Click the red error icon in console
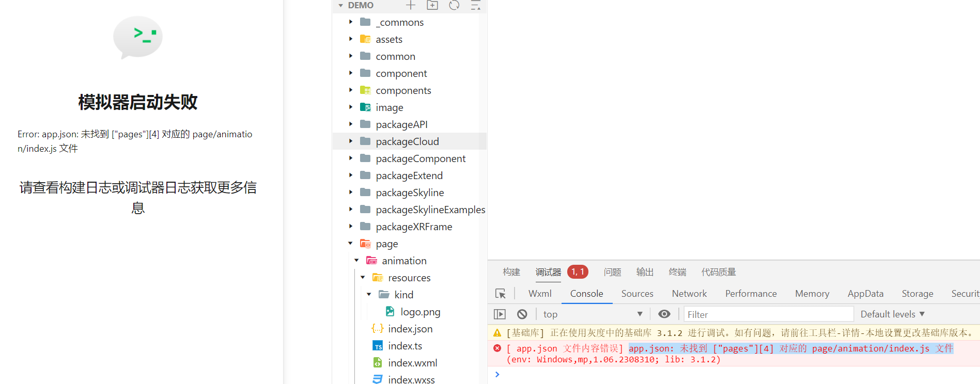Image resolution: width=980 pixels, height=384 pixels. click(497, 348)
